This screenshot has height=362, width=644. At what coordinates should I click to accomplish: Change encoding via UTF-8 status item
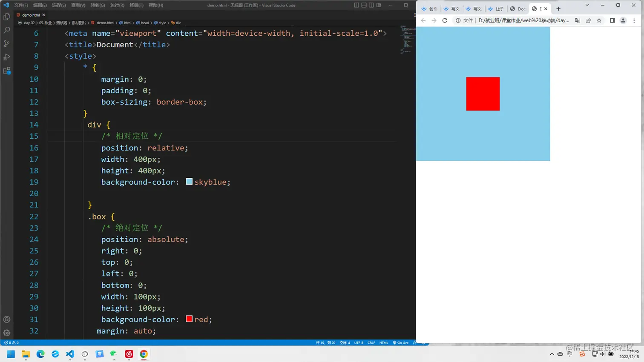(359, 342)
